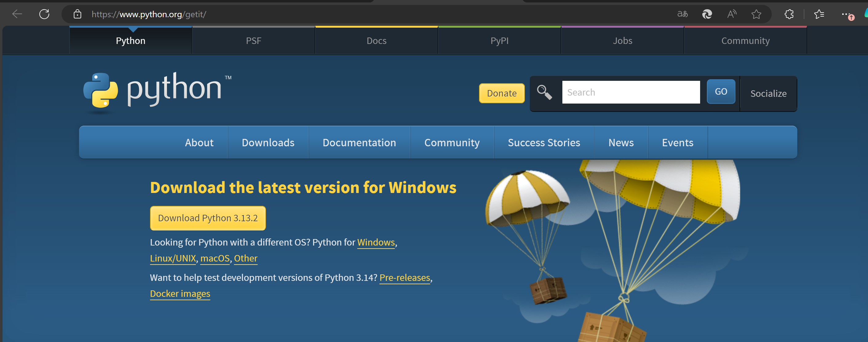Open browser settings and more menu
Viewport: 868px width, 342px height.
point(846,14)
